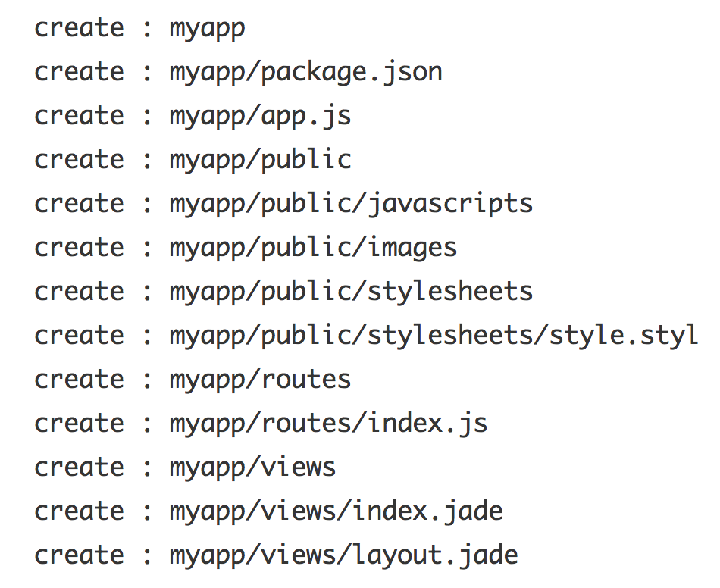Screen dimensions: 720x588
Task: Click the myapp/package.json path text
Action: (306, 73)
